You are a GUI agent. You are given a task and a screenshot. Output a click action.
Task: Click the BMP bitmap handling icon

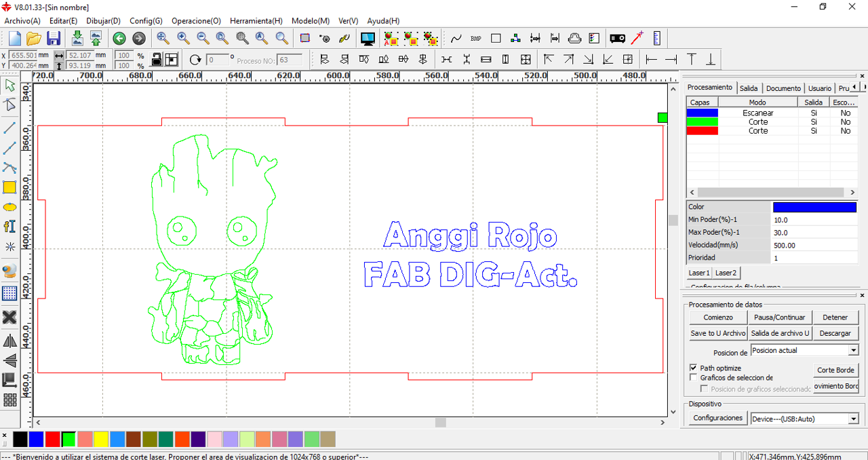pos(476,39)
